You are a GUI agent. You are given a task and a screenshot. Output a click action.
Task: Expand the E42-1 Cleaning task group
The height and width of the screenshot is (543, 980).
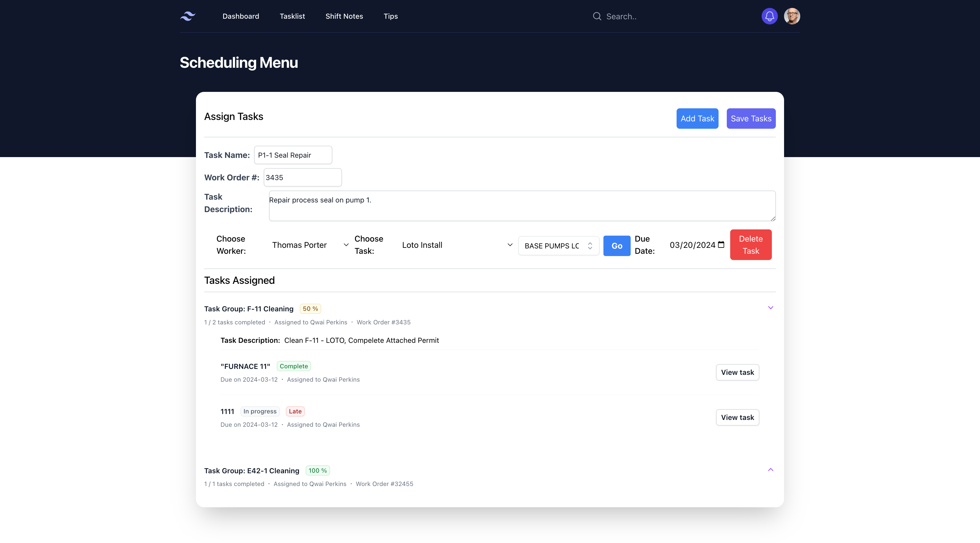pos(770,470)
